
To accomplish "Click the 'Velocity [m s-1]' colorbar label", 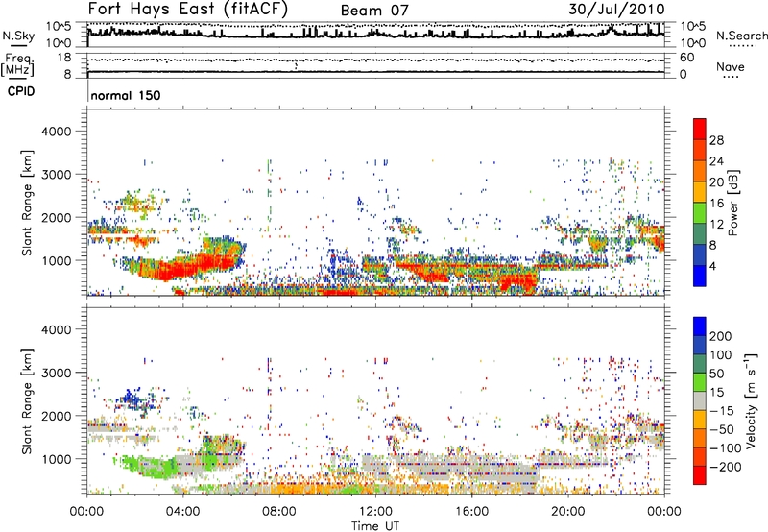I will point(751,400).
